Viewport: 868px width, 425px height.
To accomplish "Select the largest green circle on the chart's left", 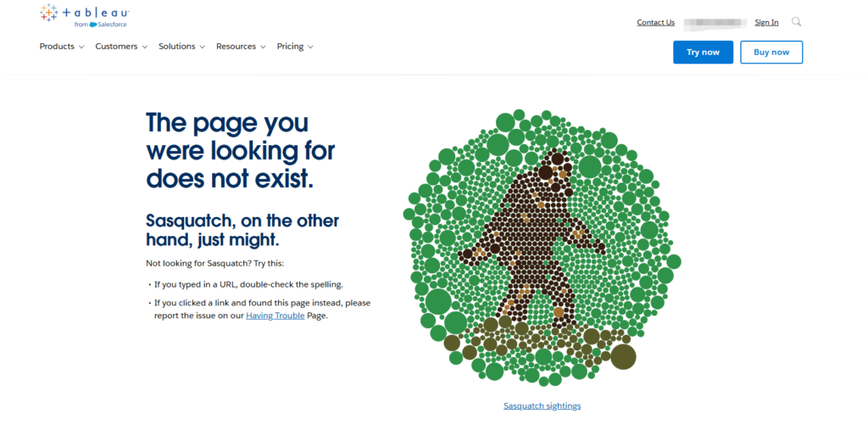I will (438, 301).
